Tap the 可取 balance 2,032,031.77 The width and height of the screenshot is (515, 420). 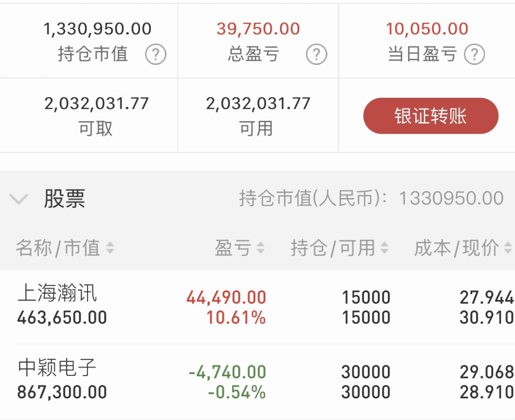click(x=97, y=103)
